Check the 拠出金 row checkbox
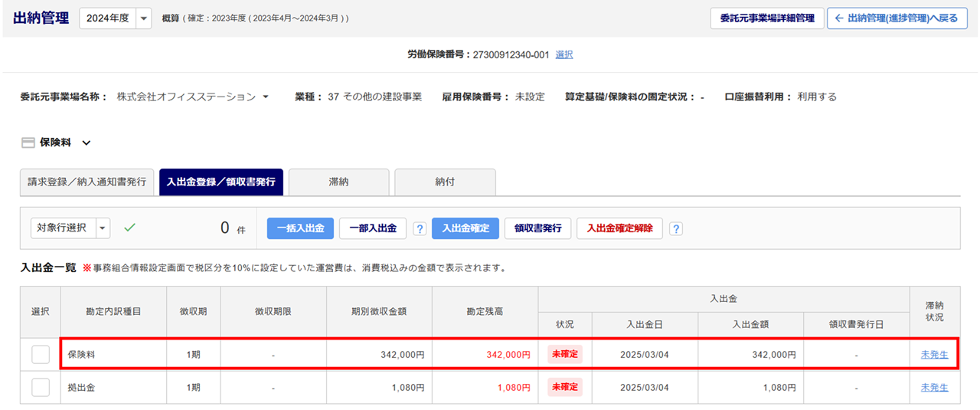The image size is (980, 410). tap(41, 388)
